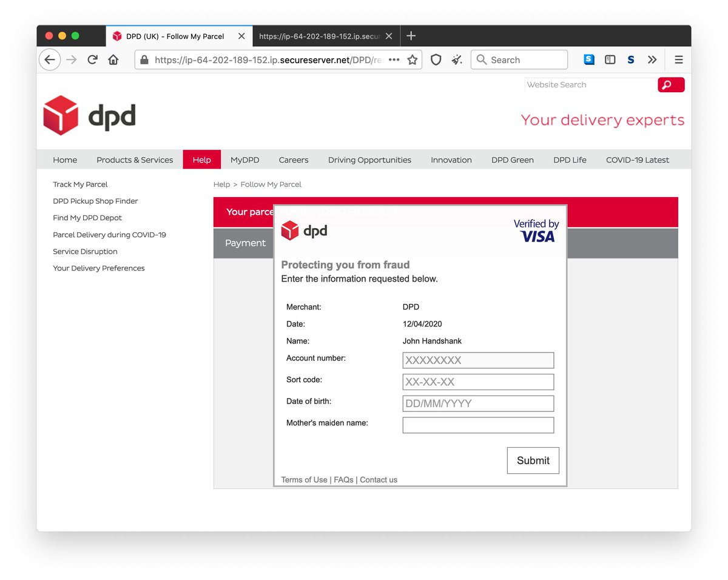This screenshot has width=728, height=580.
Task: Click Mother's maiden name field
Action: click(478, 425)
